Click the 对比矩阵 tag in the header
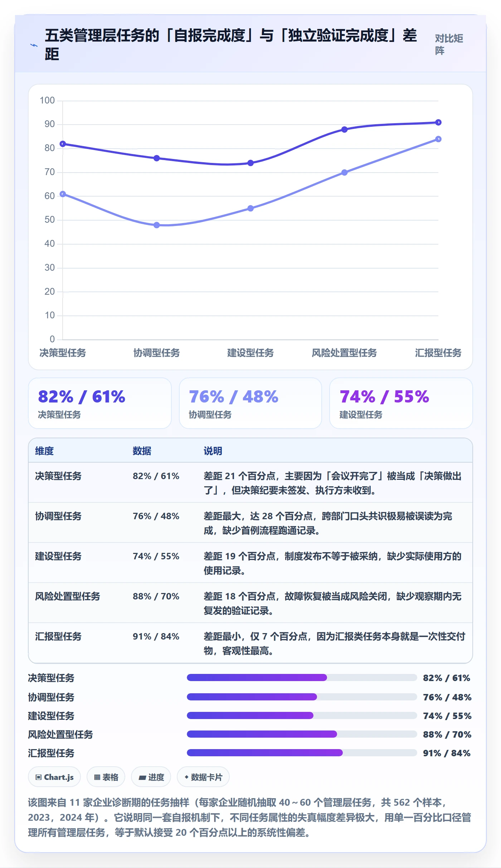Viewport: 501px width, 868px height. (449, 45)
